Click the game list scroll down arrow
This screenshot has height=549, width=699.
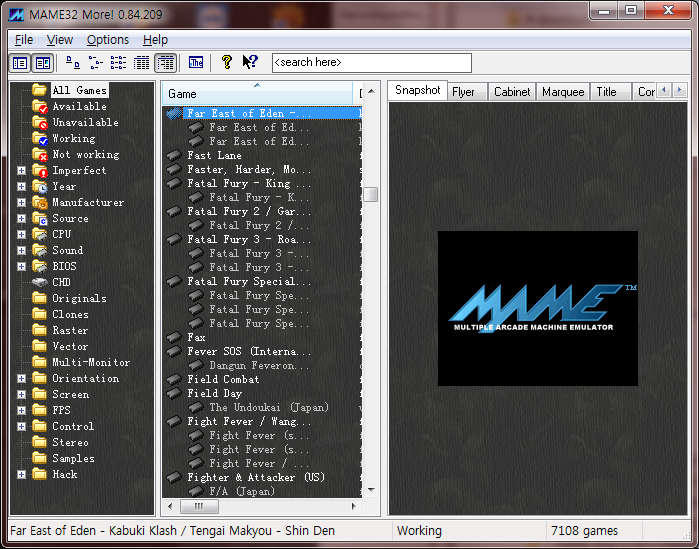371,490
